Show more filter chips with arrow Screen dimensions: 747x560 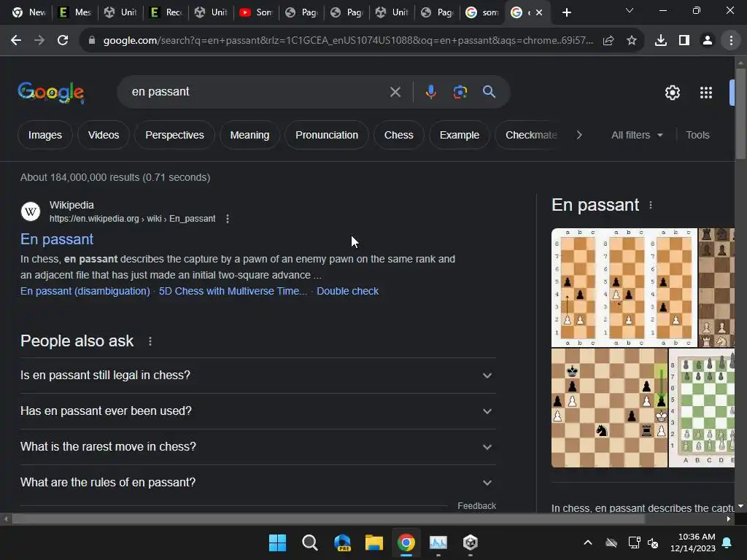point(578,135)
